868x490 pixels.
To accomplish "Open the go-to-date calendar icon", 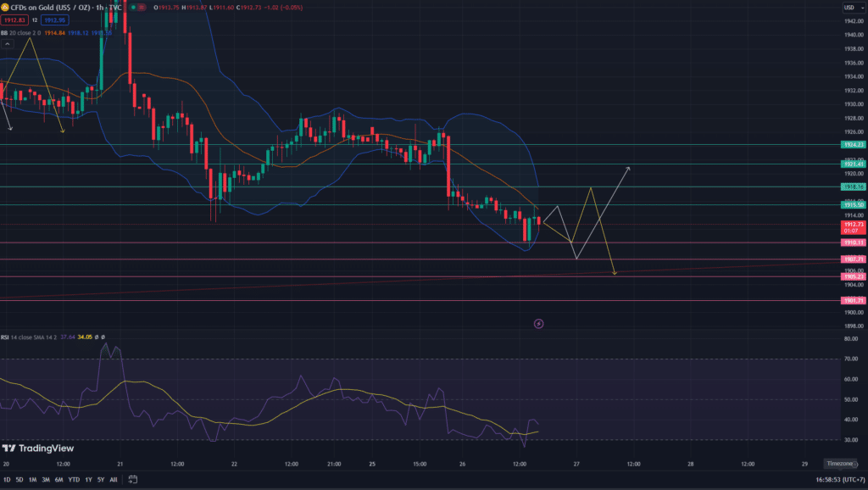I will [x=133, y=480].
